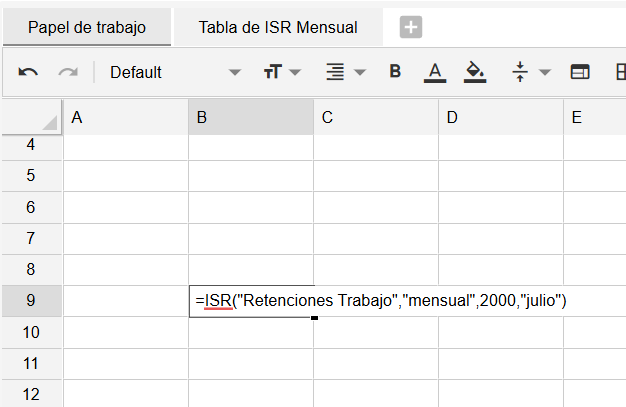
Task: Select row 9 header
Action: (31, 300)
